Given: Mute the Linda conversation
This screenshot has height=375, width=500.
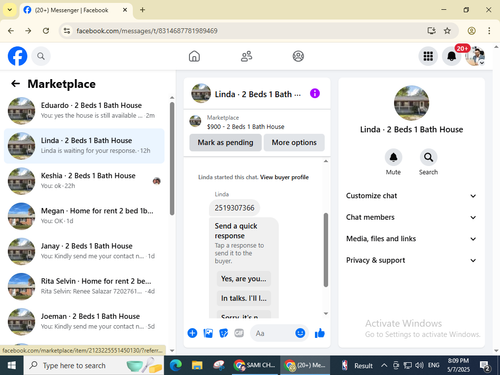Looking at the screenshot, I should pos(393,157).
